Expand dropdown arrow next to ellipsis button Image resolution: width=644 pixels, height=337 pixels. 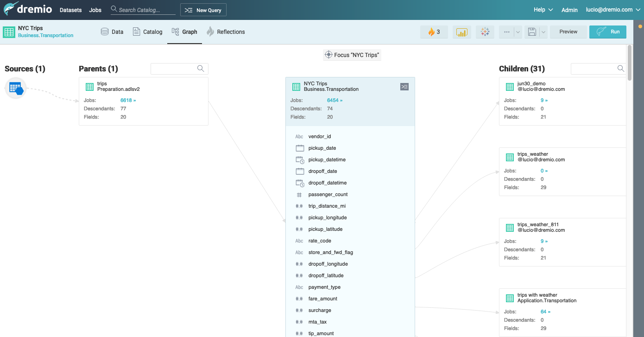pos(518,32)
